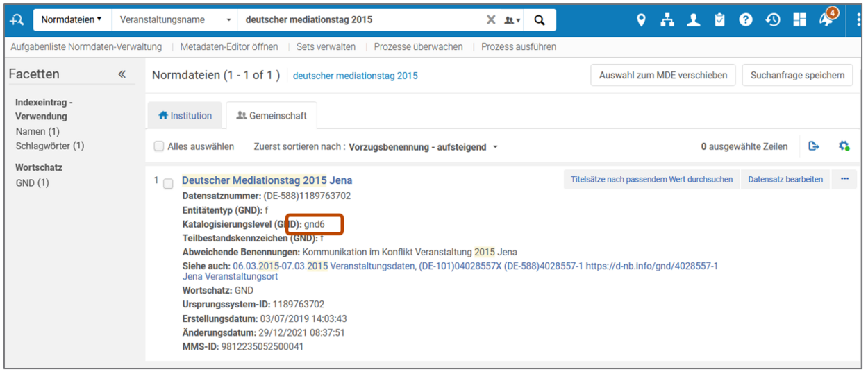The image size is (868, 374).
Task: Click the 'deutscher mediationstag 2015' query link
Action: pyautogui.click(x=356, y=76)
